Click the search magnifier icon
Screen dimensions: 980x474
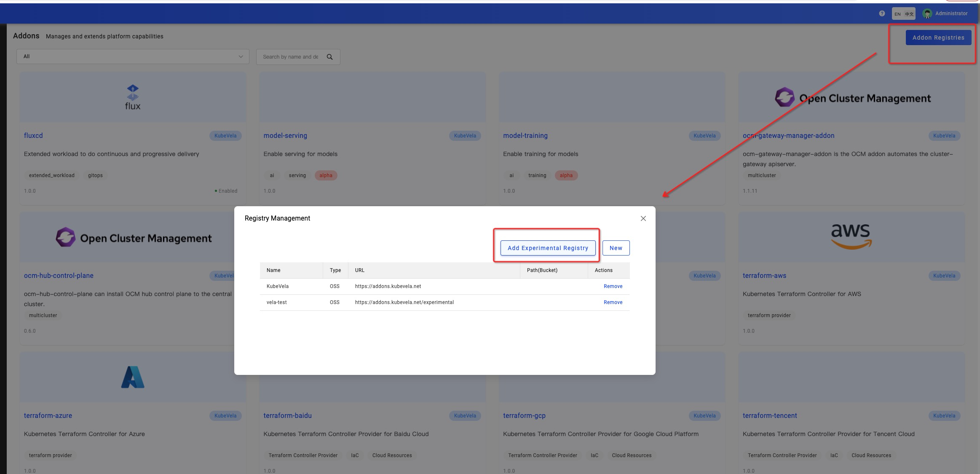pyautogui.click(x=330, y=57)
